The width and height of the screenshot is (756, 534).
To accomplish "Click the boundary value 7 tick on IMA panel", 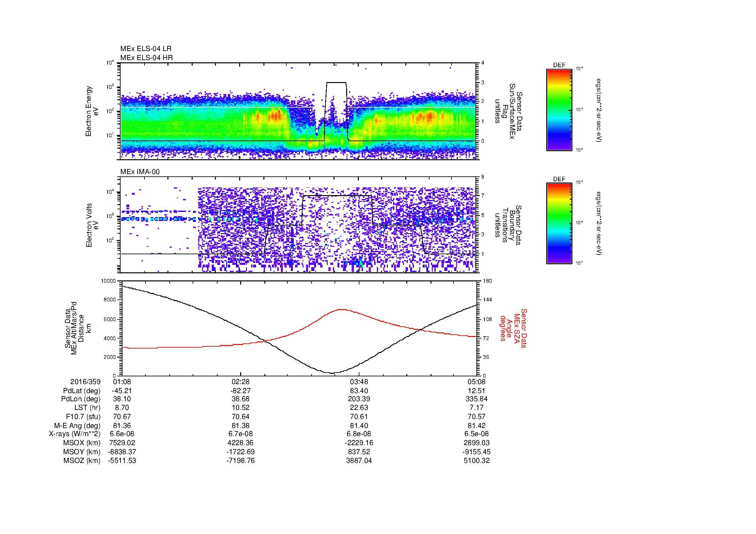I will pos(483,196).
